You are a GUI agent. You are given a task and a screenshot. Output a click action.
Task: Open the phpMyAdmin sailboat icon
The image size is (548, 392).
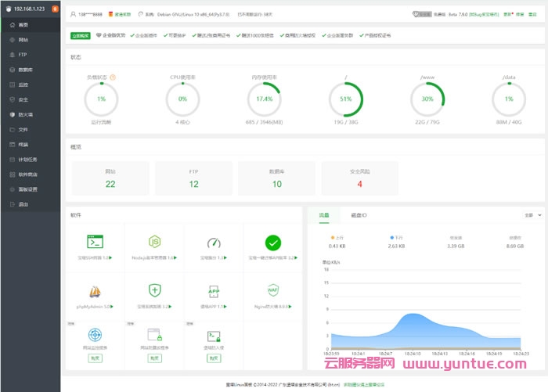click(x=96, y=291)
